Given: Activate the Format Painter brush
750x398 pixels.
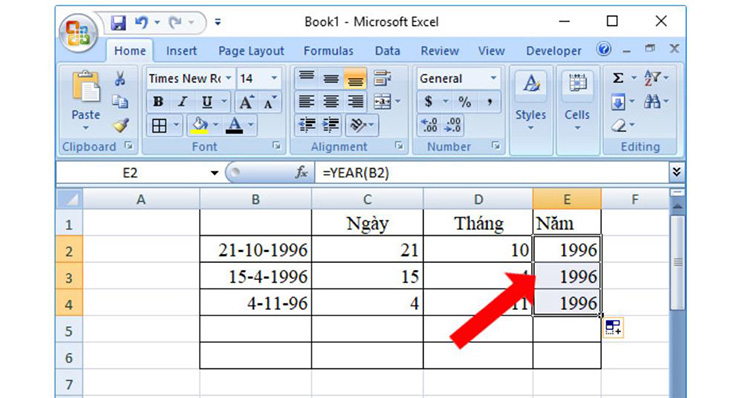Looking at the screenshot, I should tap(121, 125).
